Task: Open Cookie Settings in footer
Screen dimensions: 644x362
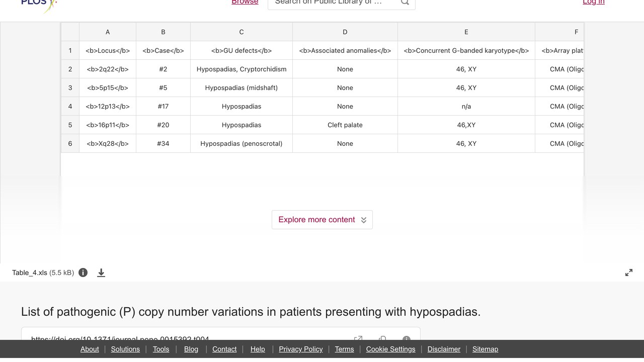Action: click(391, 349)
